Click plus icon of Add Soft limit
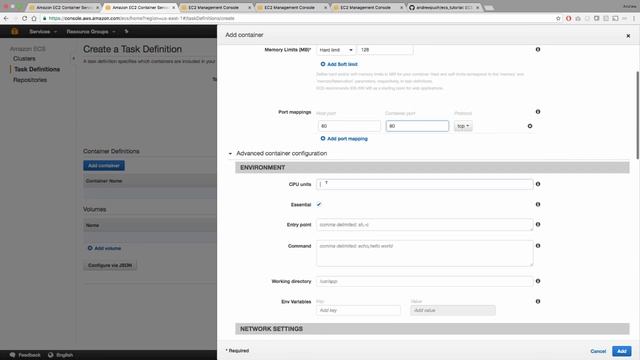This screenshot has width=640, height=360. coord(323,64)
